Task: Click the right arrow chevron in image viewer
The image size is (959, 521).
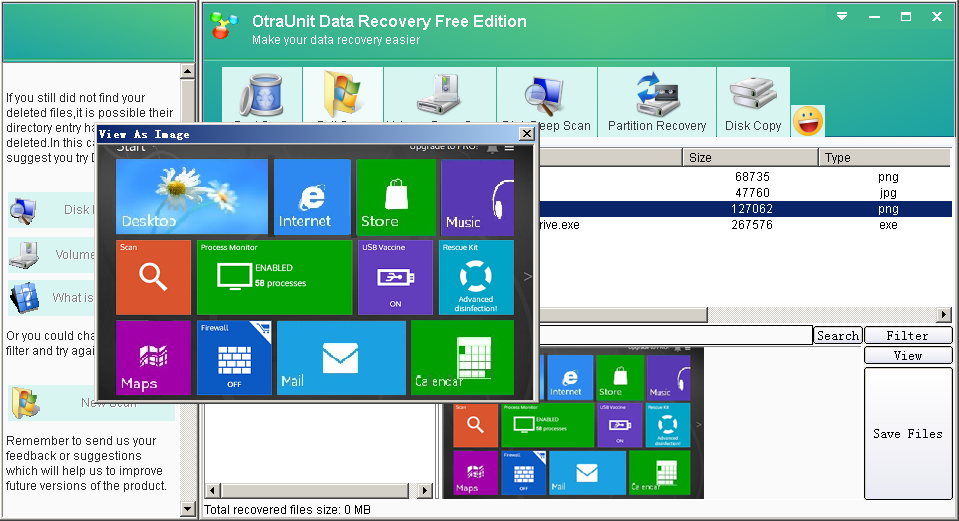Action: click(x=528, y=277)
